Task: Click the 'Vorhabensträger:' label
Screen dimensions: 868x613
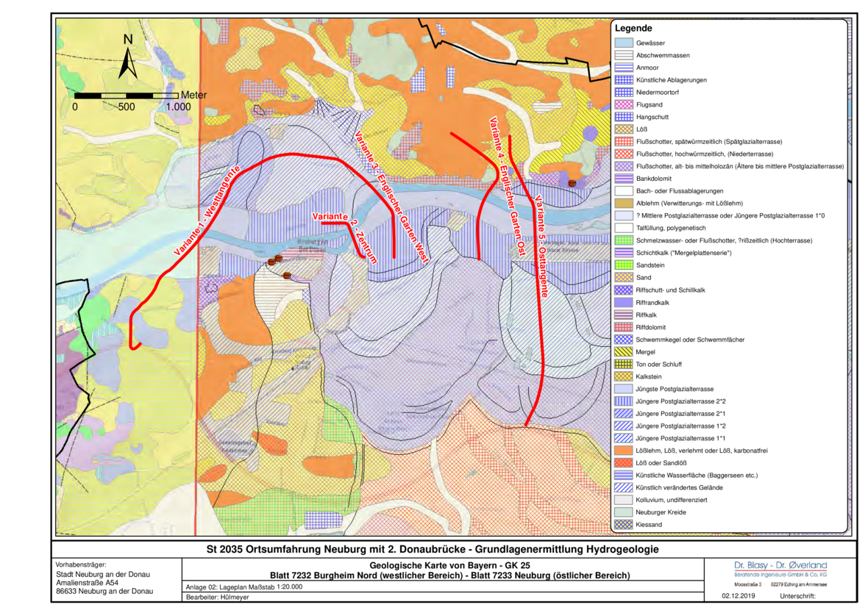Action: pyautogui.click(x=81, y=565)
